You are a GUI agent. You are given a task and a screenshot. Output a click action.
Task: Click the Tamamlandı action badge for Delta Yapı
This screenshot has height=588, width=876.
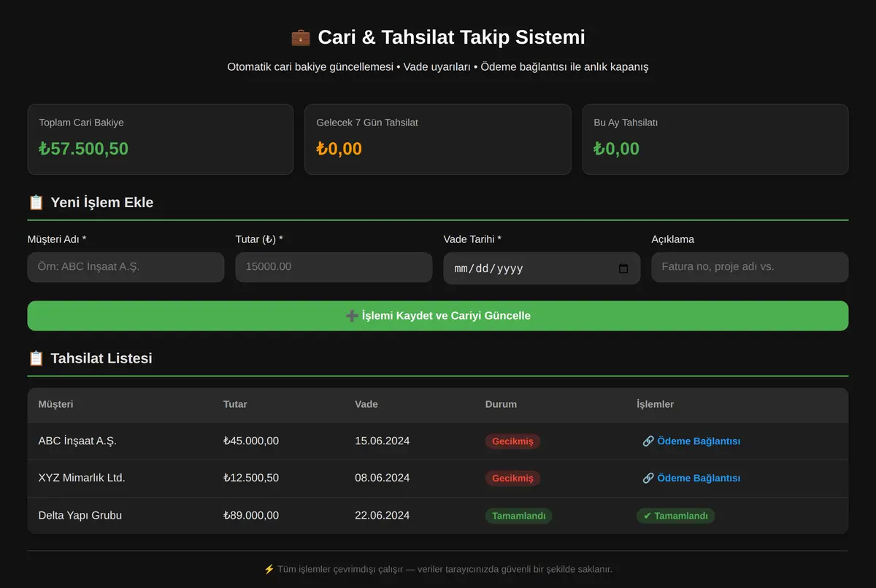point(676,516)
